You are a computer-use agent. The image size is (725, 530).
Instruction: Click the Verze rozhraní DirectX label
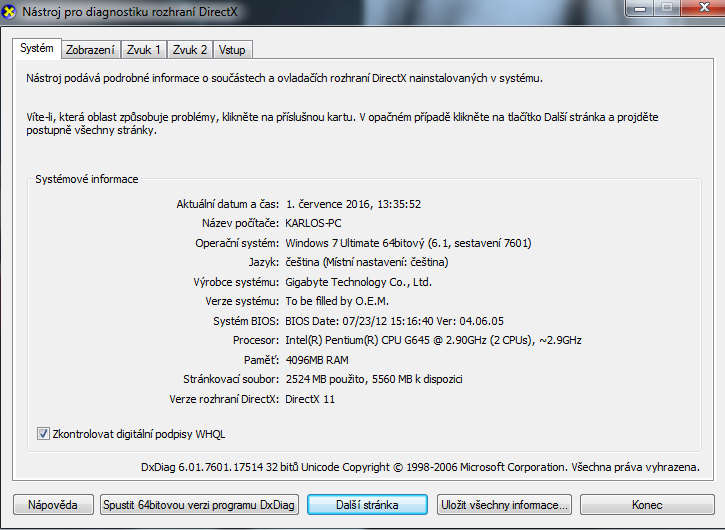(x=224, y=399)
